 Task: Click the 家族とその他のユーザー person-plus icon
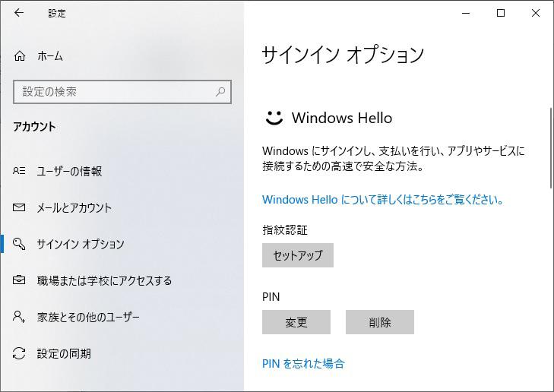pos(20,317)
